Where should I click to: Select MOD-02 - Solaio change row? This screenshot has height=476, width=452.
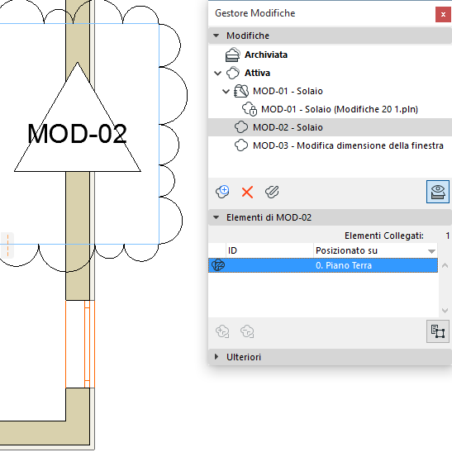point(330,127)
